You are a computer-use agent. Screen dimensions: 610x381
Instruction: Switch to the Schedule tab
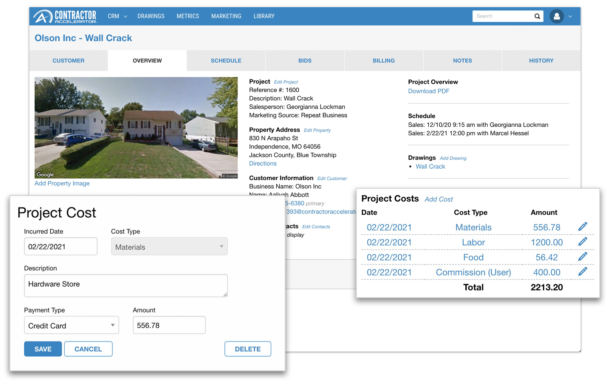pyautogui.click(x=226, y=61)
